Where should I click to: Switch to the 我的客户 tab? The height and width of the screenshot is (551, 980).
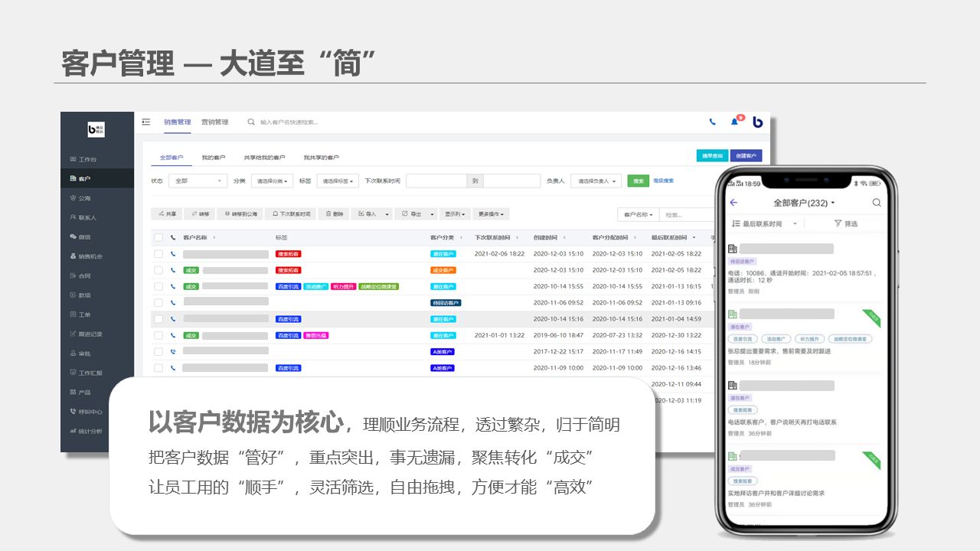214,158
